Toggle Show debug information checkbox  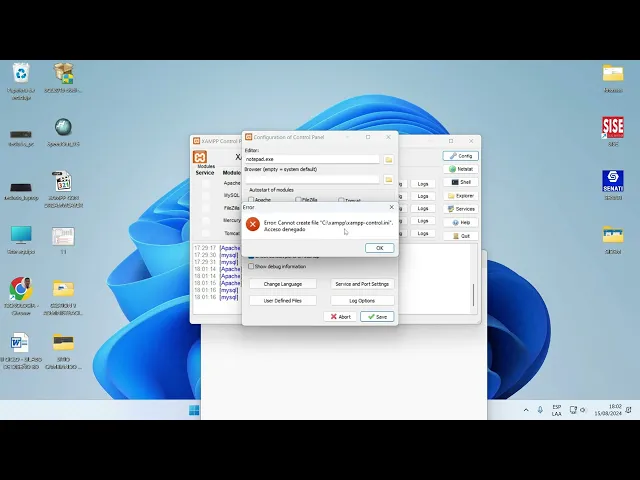(251, 266)
